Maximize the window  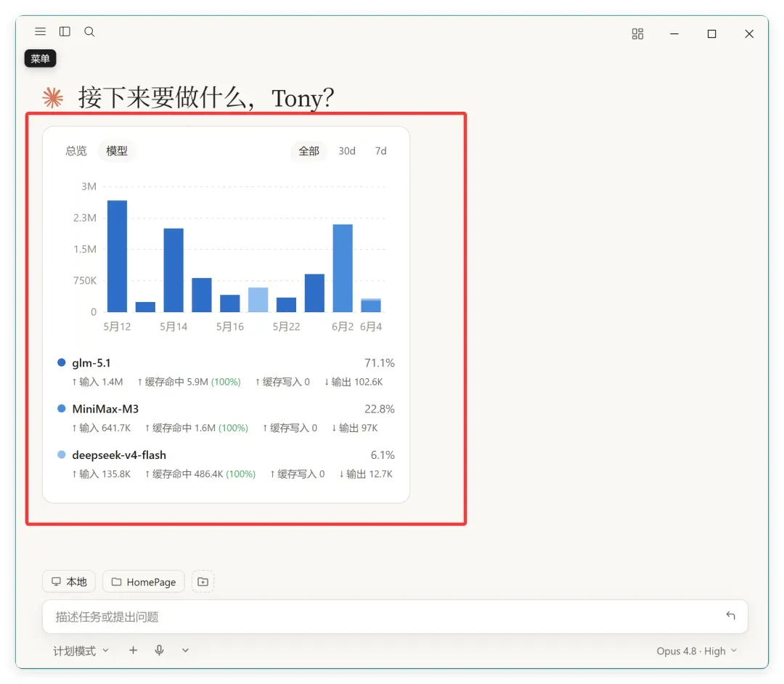tap(712, 33)
